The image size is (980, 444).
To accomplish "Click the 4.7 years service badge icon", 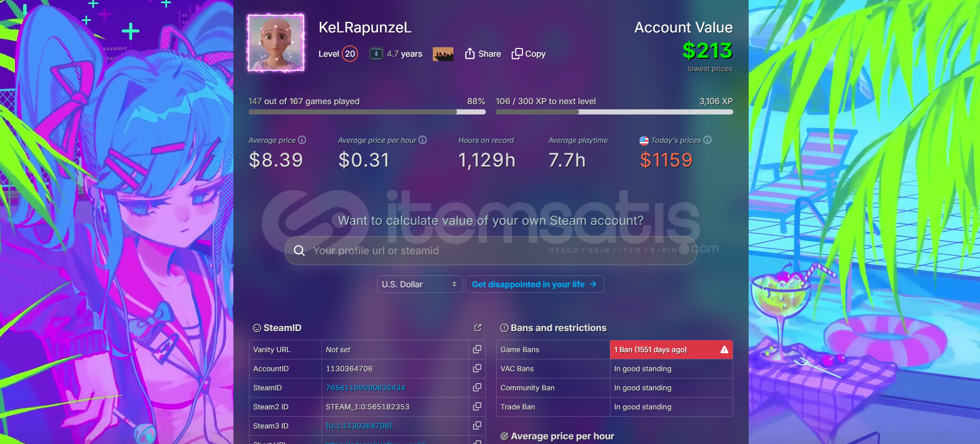I will point(376,54).
